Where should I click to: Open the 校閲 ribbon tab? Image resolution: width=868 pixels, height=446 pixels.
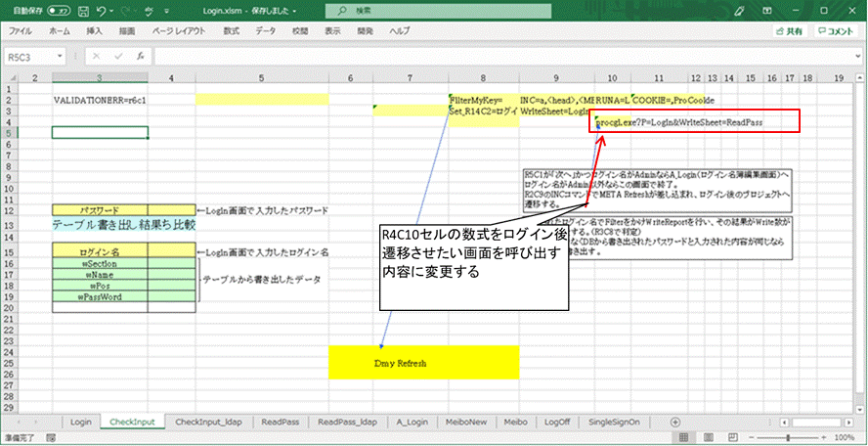[x=300, y=31]
